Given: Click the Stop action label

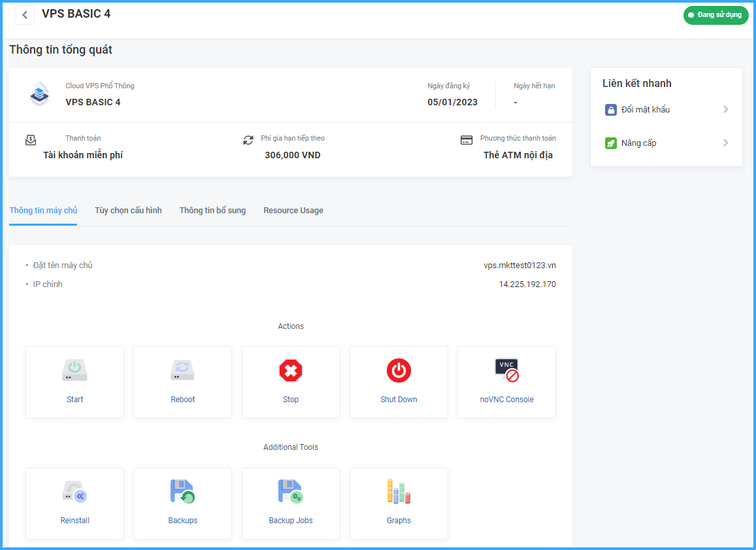Looking at the screenshot, I should (x=291, y=400).
